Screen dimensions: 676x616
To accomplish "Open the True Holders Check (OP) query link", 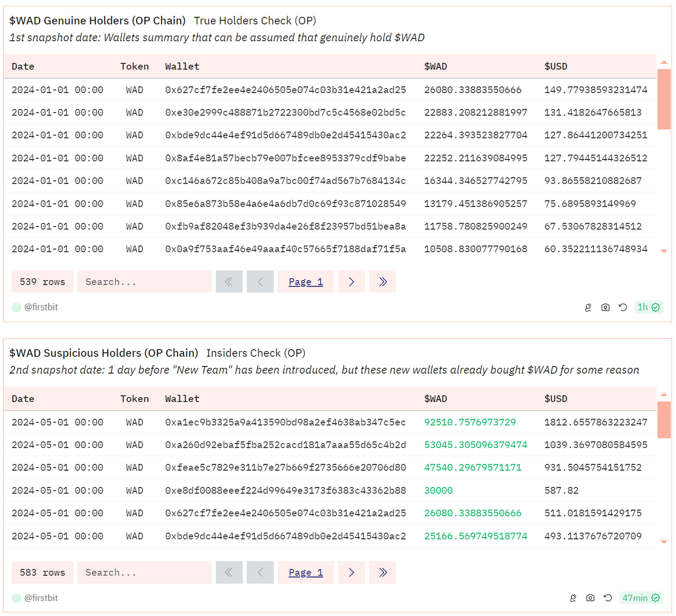I will click(255, 21).
